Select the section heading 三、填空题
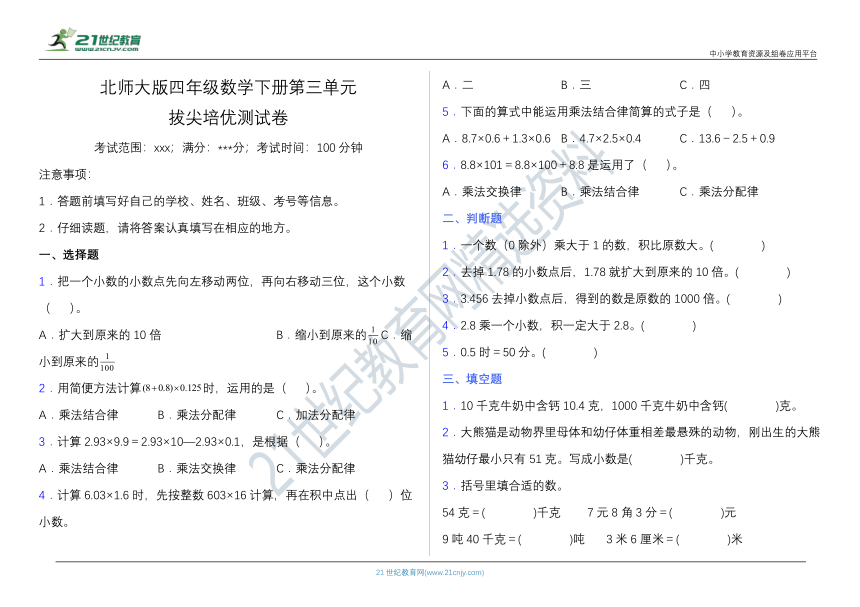The image size is (860, 607). [472, 379]
